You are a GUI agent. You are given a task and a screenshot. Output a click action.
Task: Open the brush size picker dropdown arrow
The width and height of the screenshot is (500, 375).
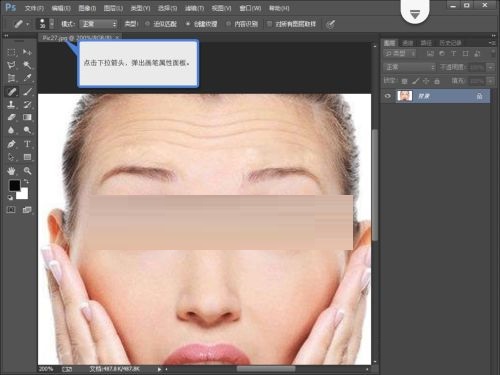click(52, 24)
